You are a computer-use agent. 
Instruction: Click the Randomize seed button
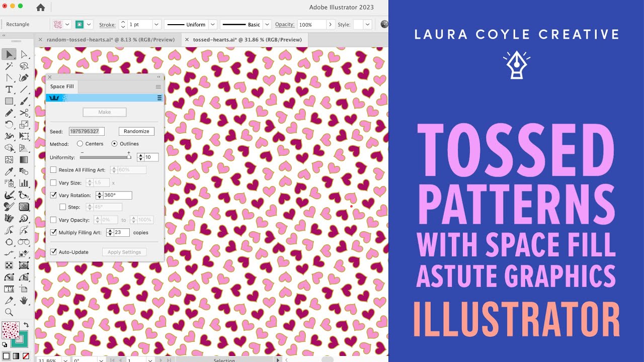136,131
